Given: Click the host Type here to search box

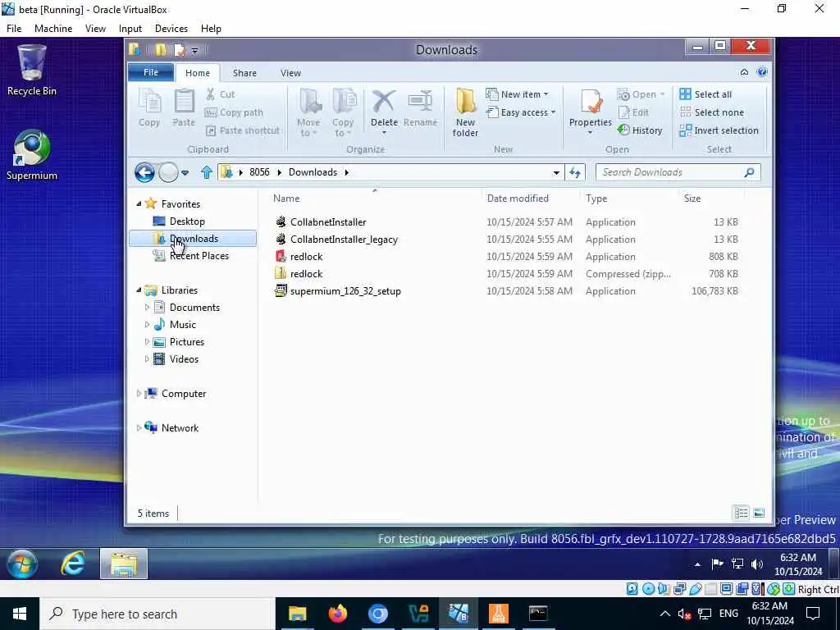Looking at the screenshot, I should [157, 614].
